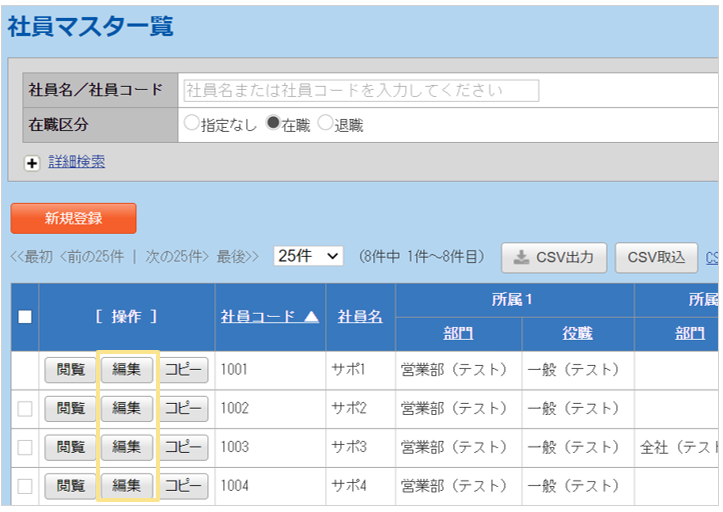Click the 部門 header under 所属1
This screenshot has width=723, height=512.
458,333
